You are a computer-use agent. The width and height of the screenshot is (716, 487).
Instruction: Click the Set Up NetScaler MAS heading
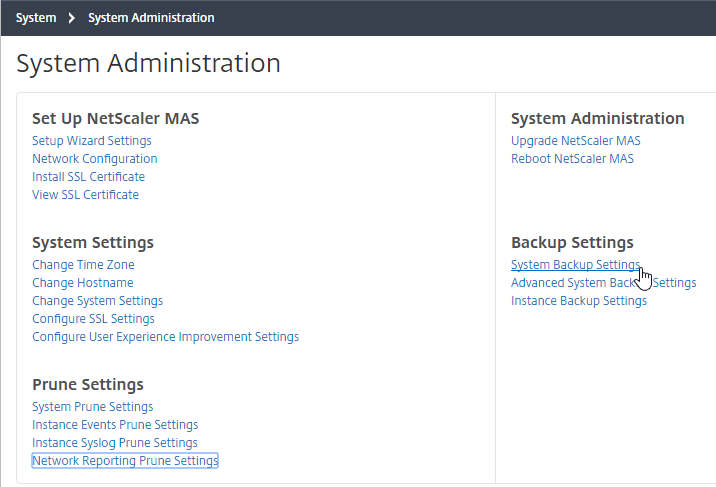coord(116,119)
